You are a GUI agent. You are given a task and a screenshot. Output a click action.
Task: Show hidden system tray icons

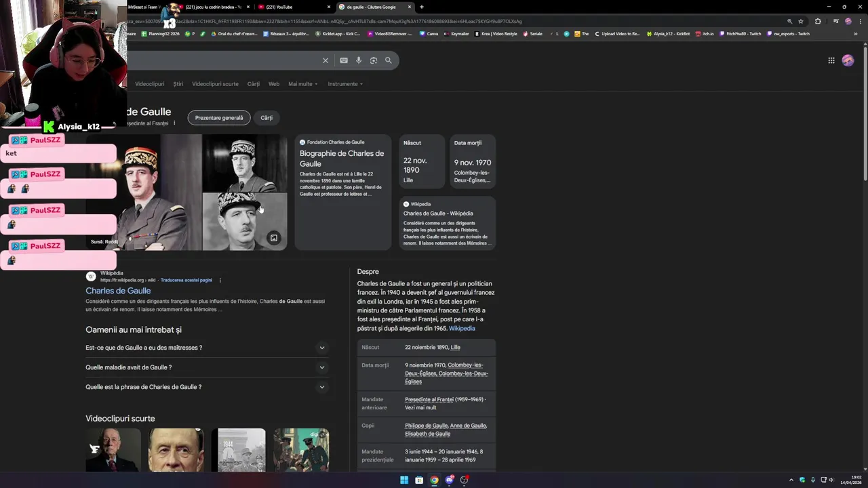(791, 480)
